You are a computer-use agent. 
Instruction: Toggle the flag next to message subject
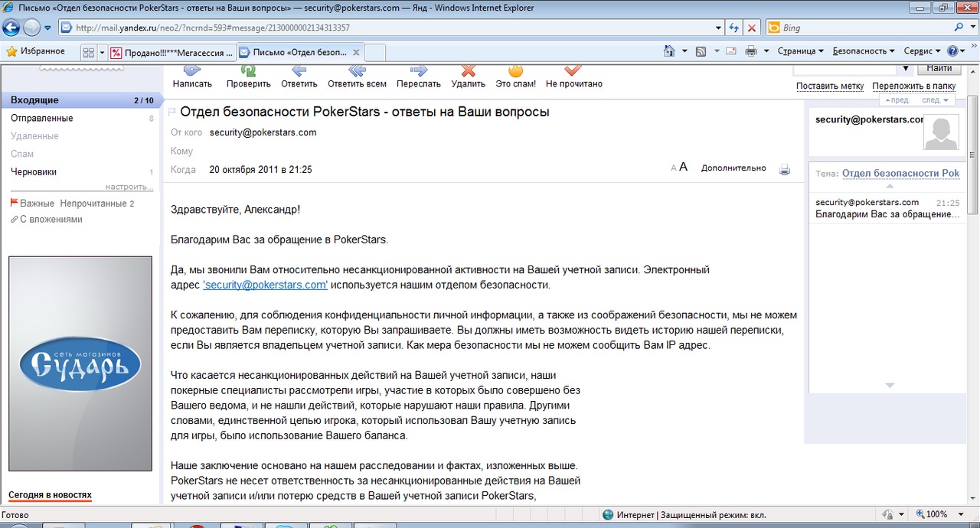pyautogui.click(x=172, y=112)
